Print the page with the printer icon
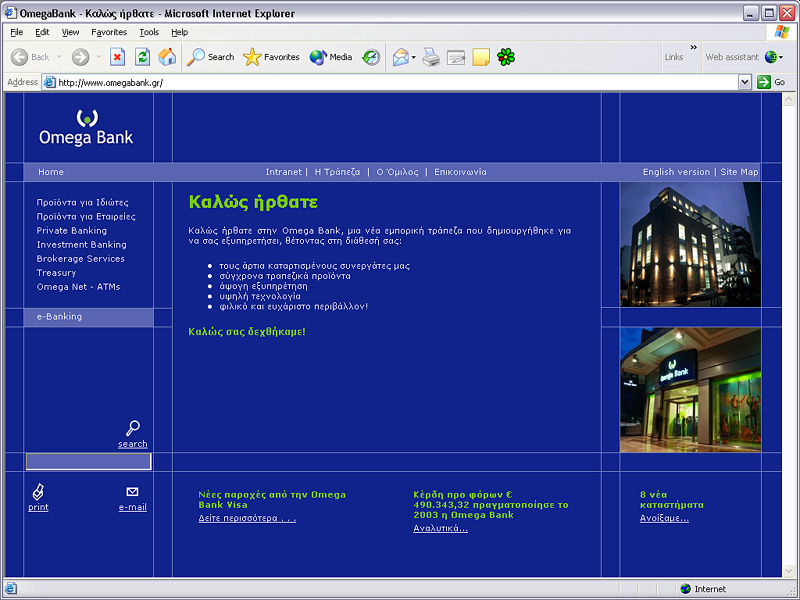Image resolution: width=800 pixels, height=600 pixels. (x=431, y=57)
